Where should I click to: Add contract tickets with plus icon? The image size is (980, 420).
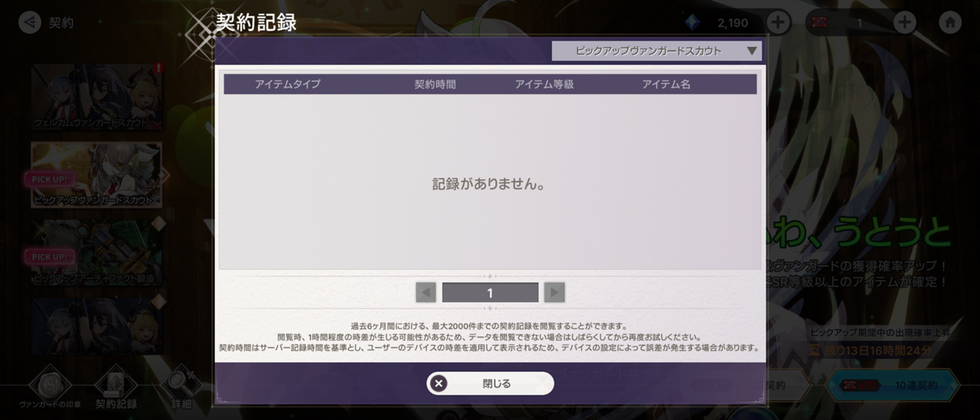click(x=905, y=22)
